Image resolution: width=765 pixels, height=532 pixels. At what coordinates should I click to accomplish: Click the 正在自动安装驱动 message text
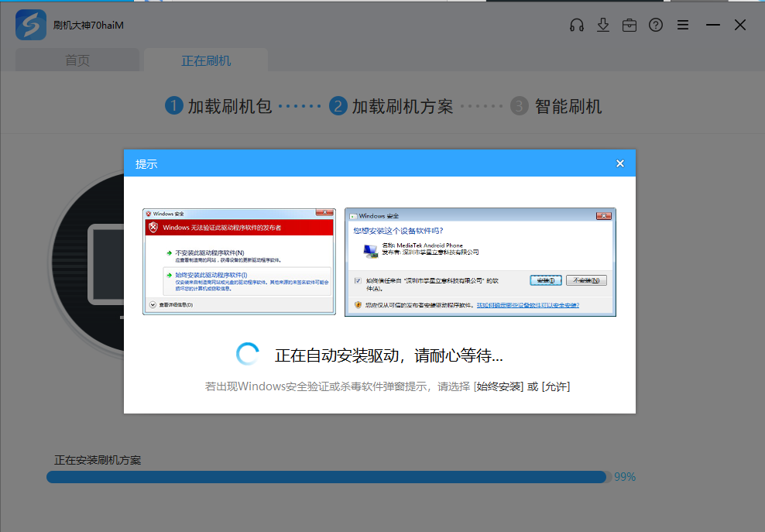tap(389, 355)
